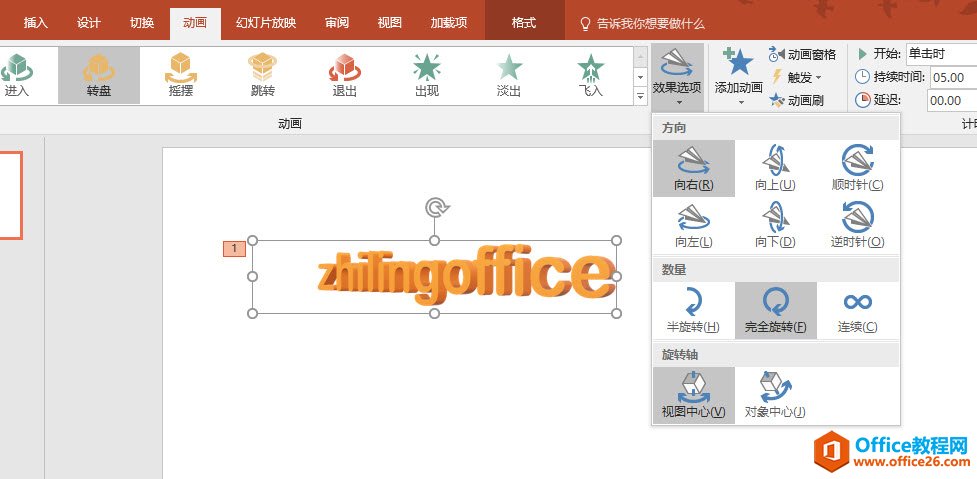Screen dimensions: 977x479
Task: Click the 动画刷 animation painter
Action: pyautogui.click(x=797, y=100)
